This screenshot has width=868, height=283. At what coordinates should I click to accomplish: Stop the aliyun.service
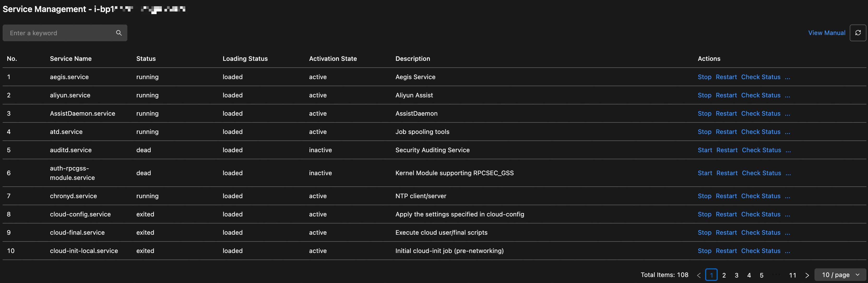point(704,95)
